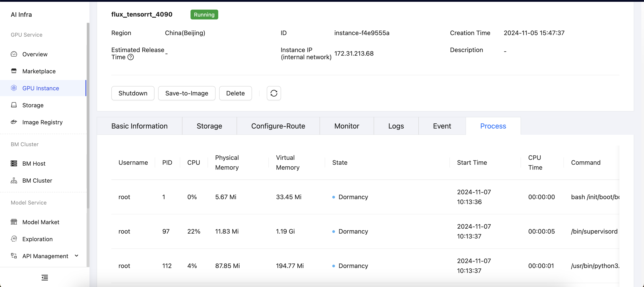
Task: Click the 00:00:05 CPU time value
Action: 541,232
